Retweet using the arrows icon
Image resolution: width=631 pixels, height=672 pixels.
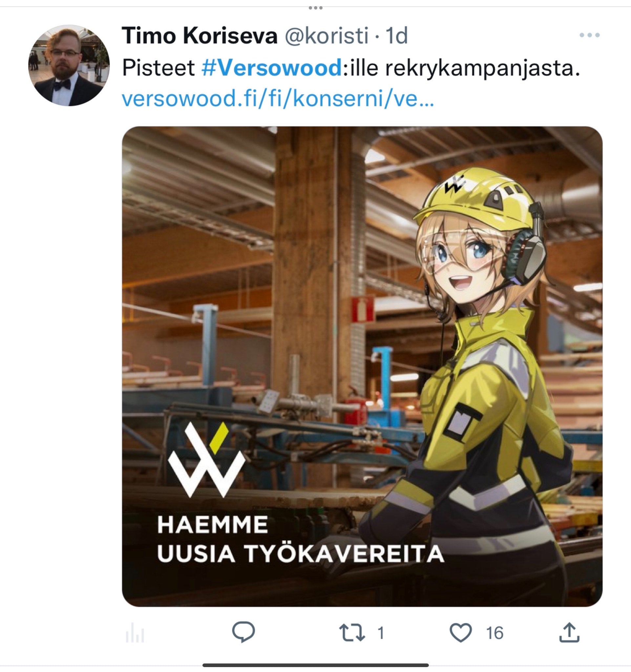tap(352, 633)
